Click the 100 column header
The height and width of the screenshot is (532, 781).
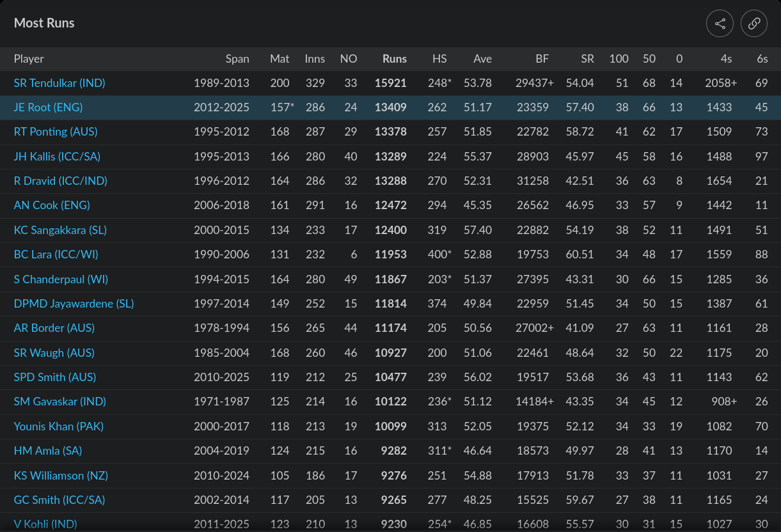(619, 59)
